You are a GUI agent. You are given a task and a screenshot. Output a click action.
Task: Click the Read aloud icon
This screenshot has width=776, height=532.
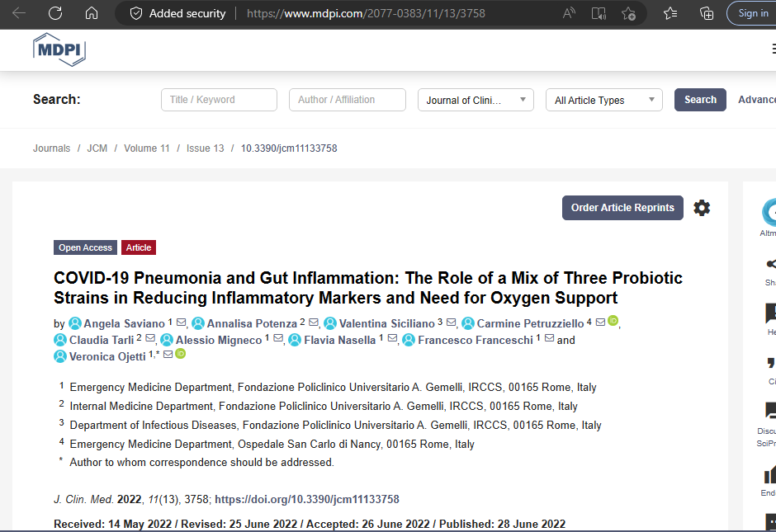pos(569,13)
